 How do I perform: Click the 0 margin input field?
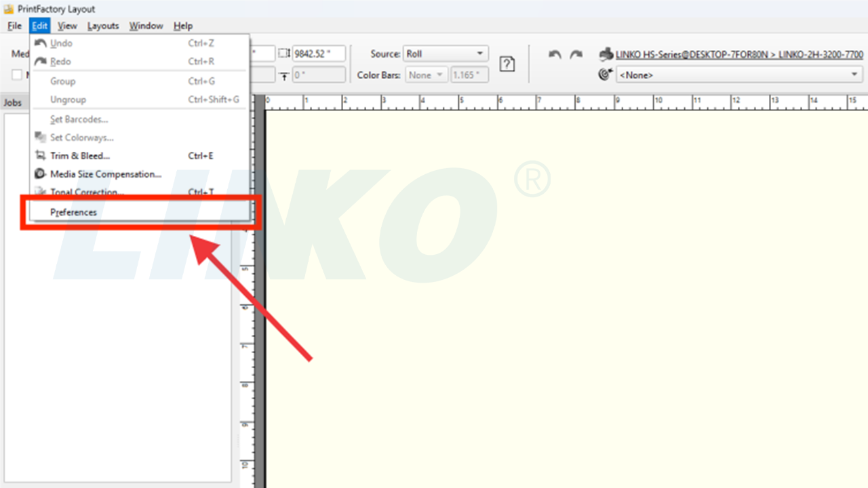[319, 75]
